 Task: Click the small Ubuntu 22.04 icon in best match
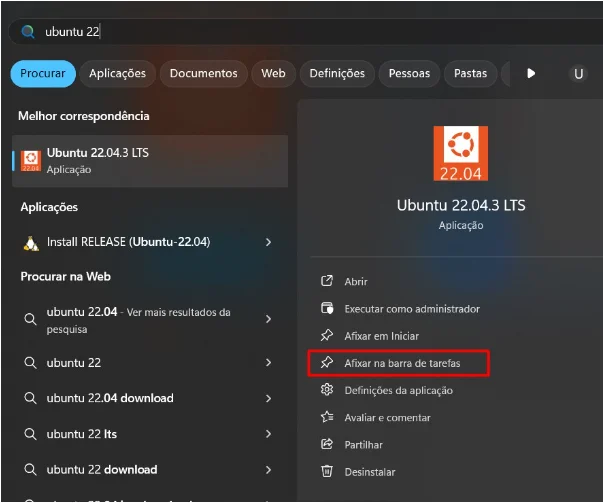[x=31, y=161]
